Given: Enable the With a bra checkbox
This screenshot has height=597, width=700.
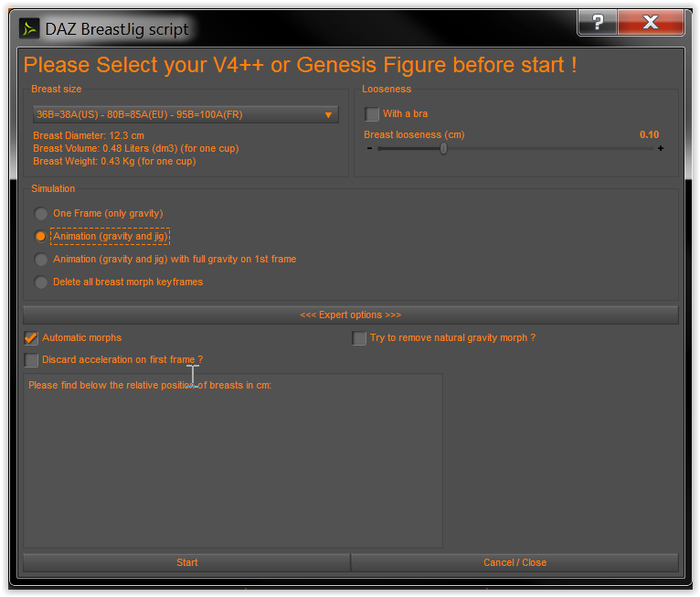Looking at the screenshot, I should click(372, 114).
